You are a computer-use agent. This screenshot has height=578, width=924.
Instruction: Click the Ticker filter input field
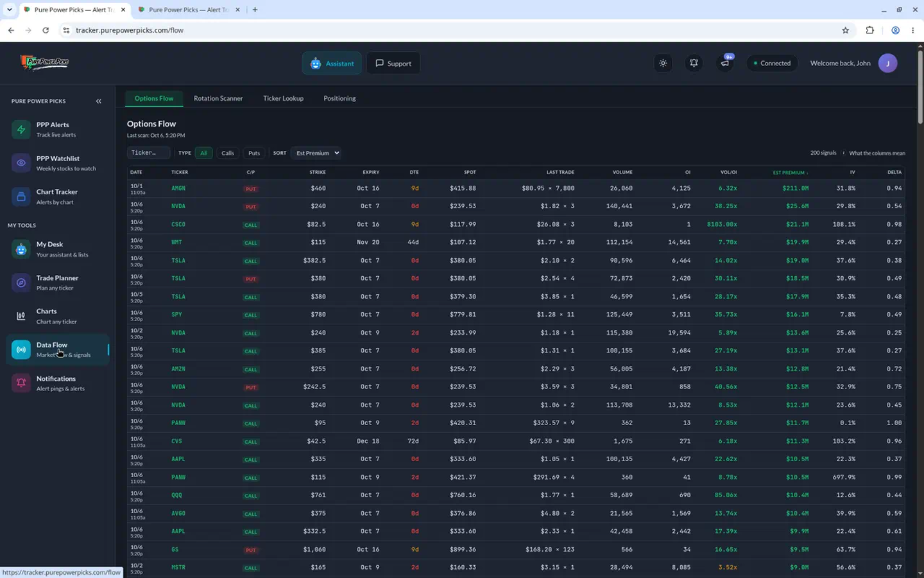coord(148,153)
